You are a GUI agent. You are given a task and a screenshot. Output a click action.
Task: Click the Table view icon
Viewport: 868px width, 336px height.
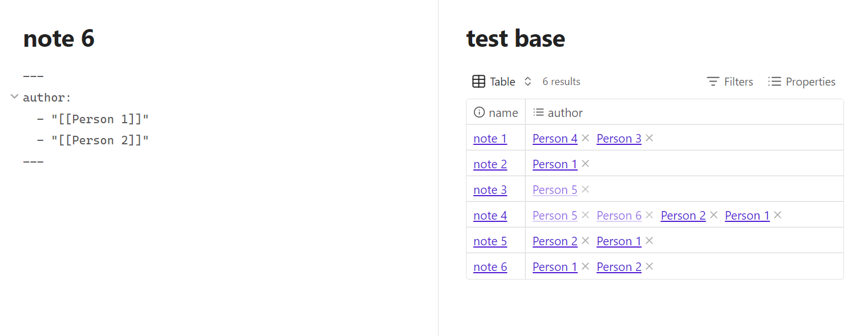[479, 82]
